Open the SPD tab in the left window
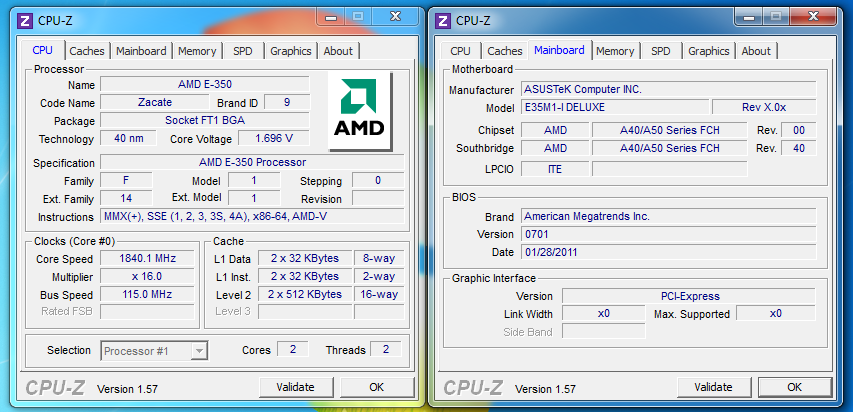Screen dimensions: 853x412 point(243,51)
